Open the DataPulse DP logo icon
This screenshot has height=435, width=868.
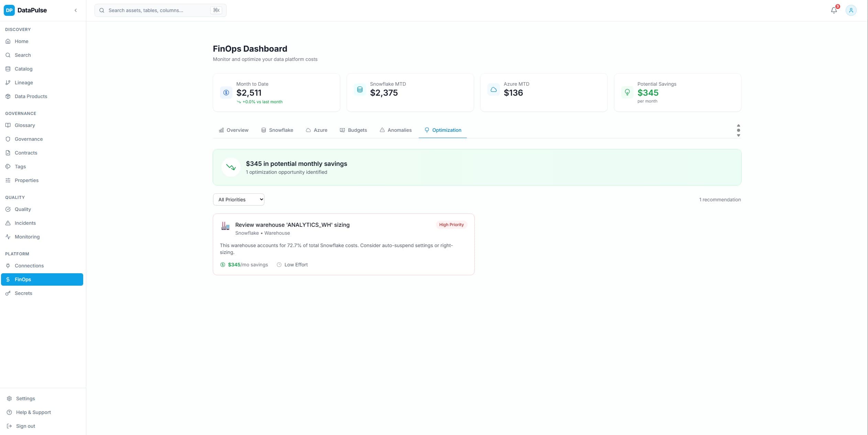(x=9, y=10)
